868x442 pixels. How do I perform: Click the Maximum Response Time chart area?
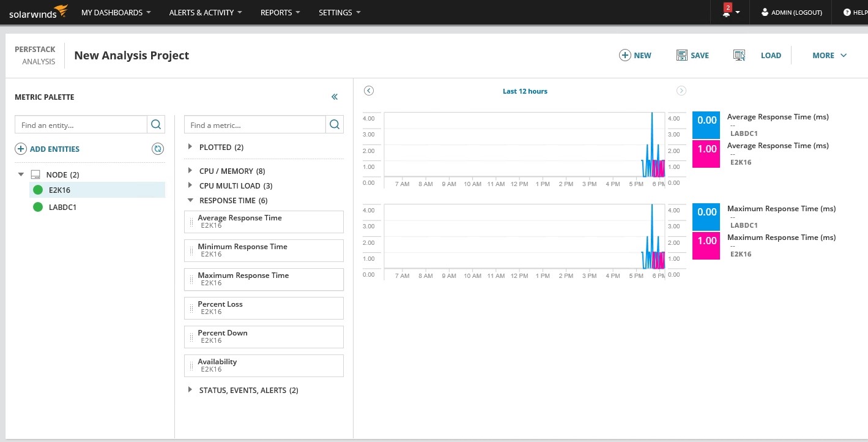click(524, 236)
